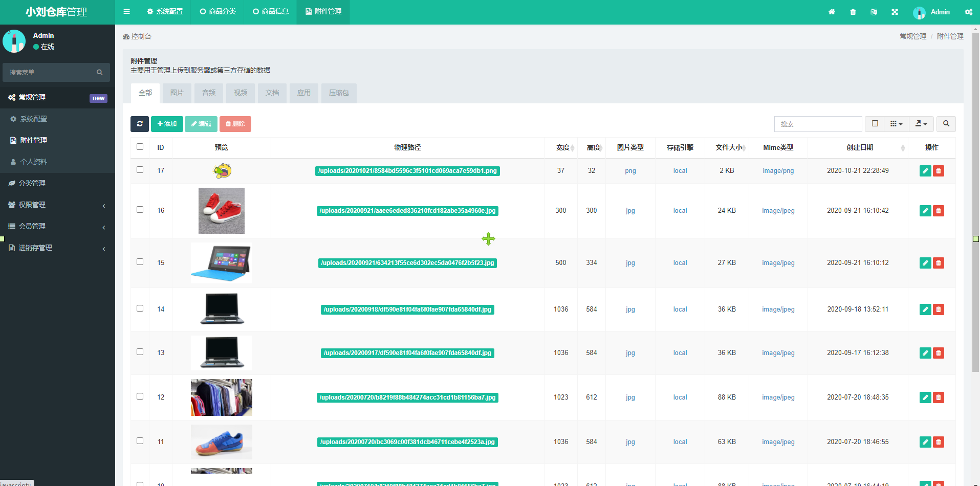This screenshot has height=486, width=980.
Task: Check the checkbox for row ID 13
Action: pos(140,352)
